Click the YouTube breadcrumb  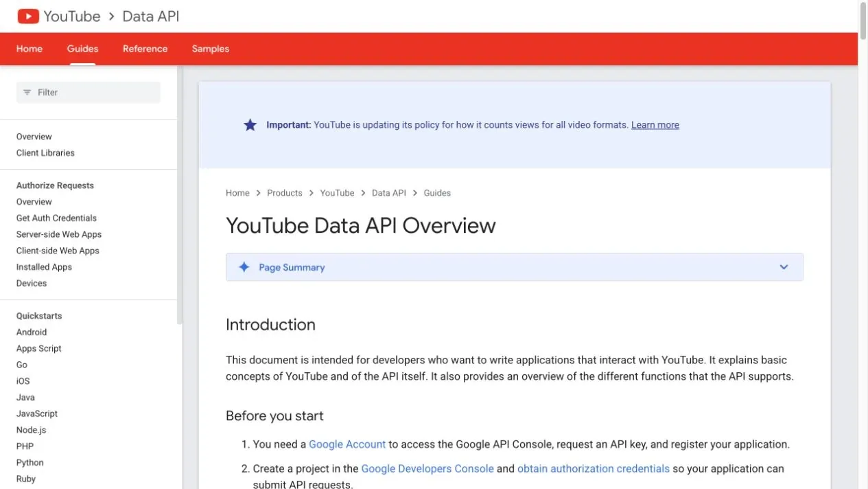click(x=337, y=193)
